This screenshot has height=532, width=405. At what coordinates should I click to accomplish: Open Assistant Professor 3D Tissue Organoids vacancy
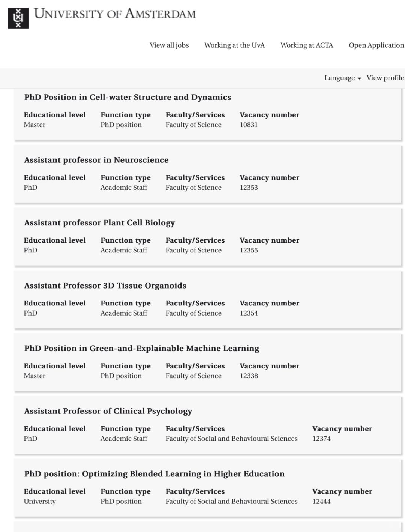click(105, 286)
